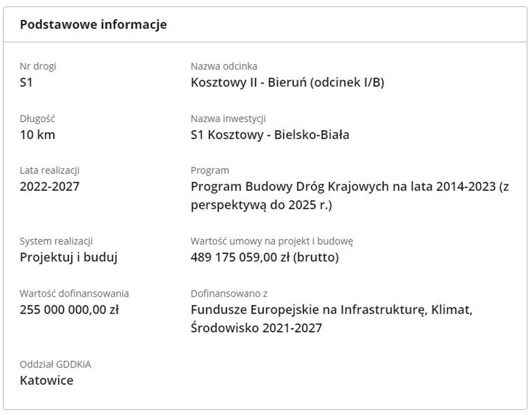Select the funding amount 255 000 000,00 zł
This screenshot has height=415, width=532.
[x=69, y=310]
